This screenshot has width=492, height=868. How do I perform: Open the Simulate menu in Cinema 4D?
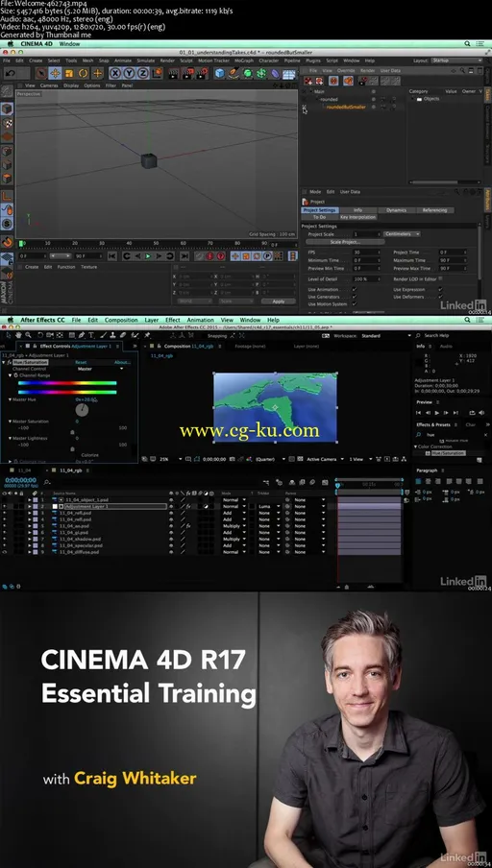[146, 60]
